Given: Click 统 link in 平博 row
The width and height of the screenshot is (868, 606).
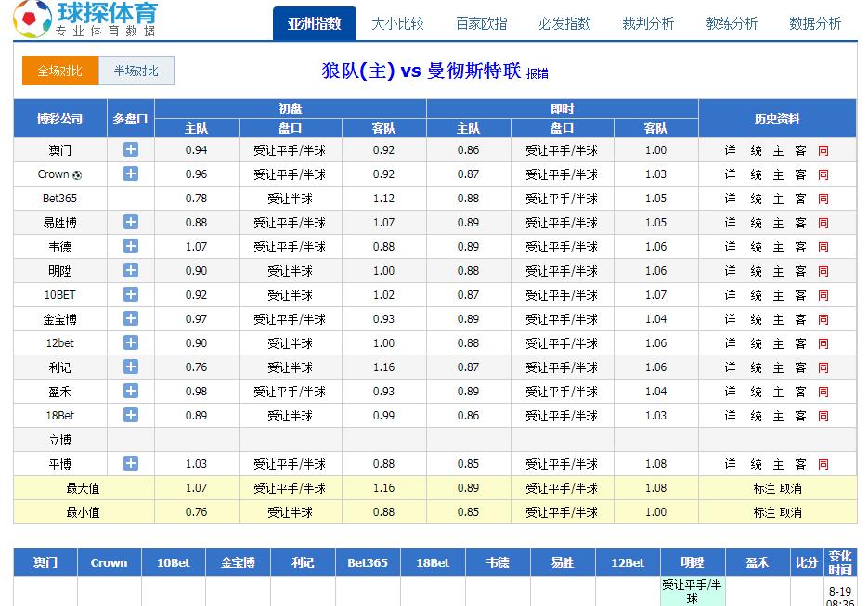Looking at the screenshot, I should tap(757, 464).
